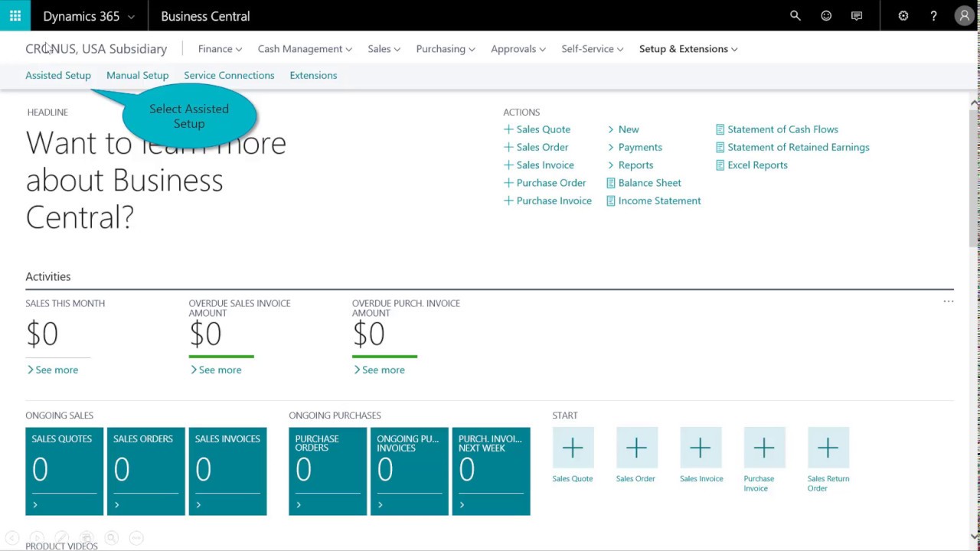The height and width of the screenshot is (551, 980).
Task: Open the feedback smiley icon
Action: [x=826, y=15]
